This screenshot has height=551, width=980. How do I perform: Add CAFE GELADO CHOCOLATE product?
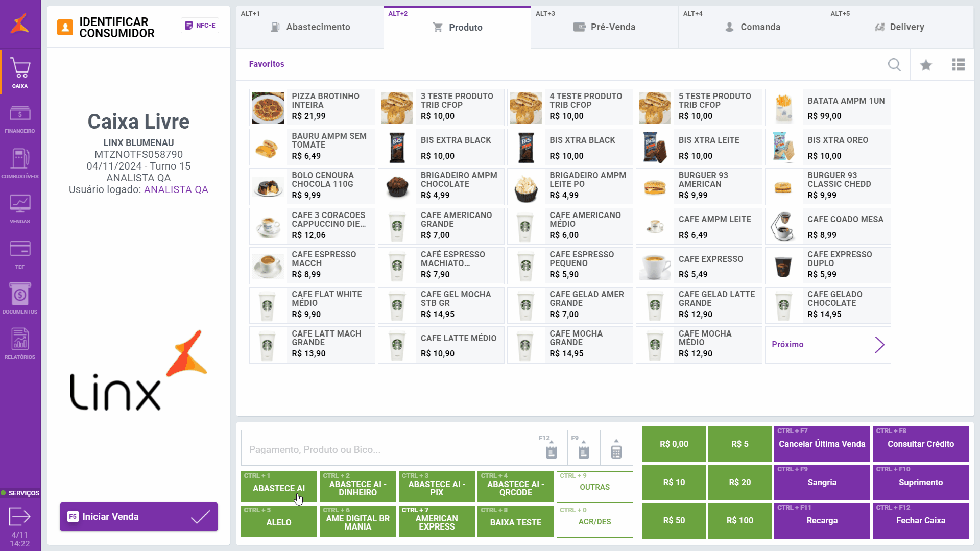pyautogui.click(x=828, y=306)
